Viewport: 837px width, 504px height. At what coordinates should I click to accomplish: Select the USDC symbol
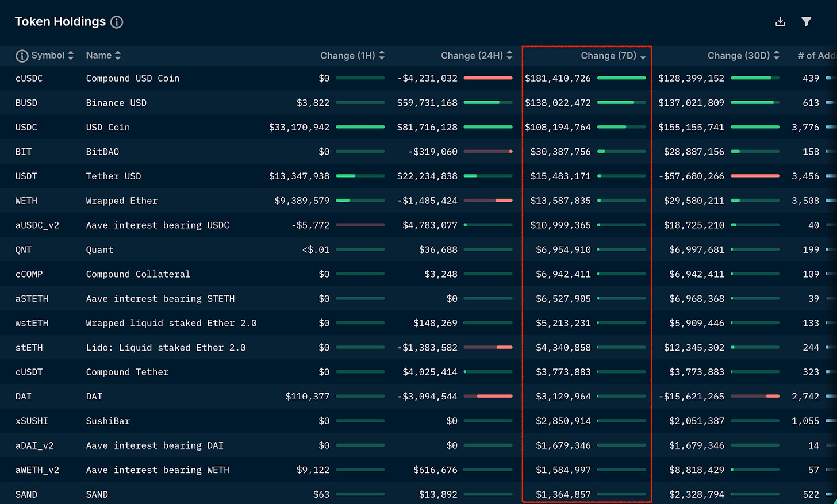pos(26,128)
